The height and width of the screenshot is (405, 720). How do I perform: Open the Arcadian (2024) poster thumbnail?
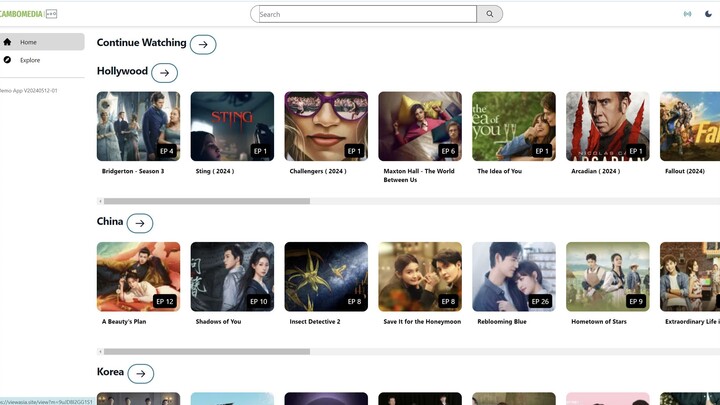(x=607, y=126)
